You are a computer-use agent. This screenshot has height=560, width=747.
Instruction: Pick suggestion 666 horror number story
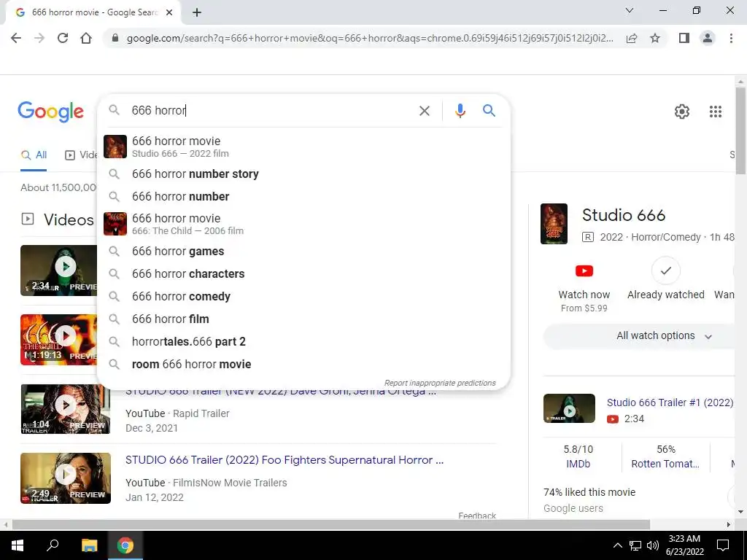coord(303,174)
